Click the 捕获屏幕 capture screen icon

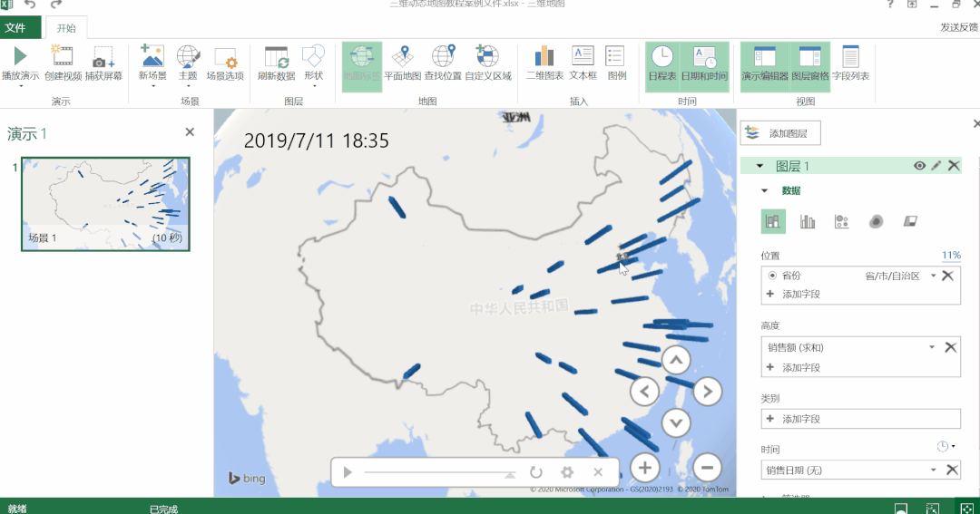pos(103,55)
